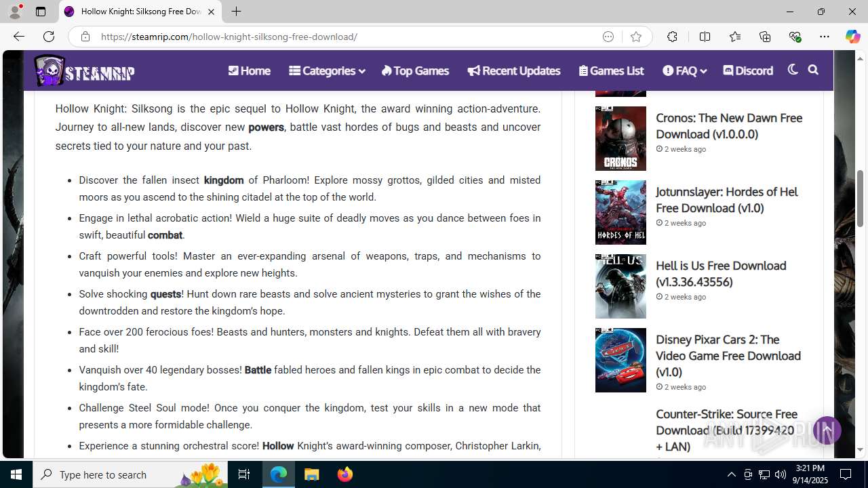Open the Copilot icon

[x=852, y=37]
